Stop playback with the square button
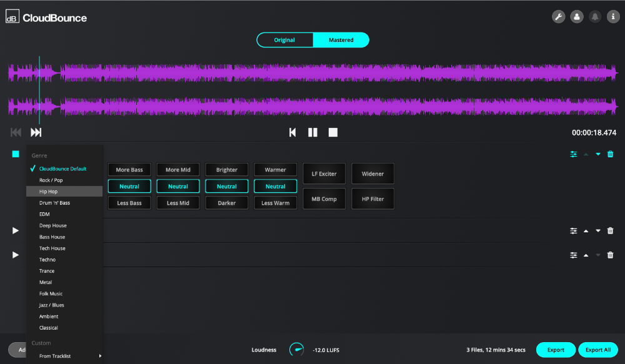The image size is (625, 364). pos(333,132)
